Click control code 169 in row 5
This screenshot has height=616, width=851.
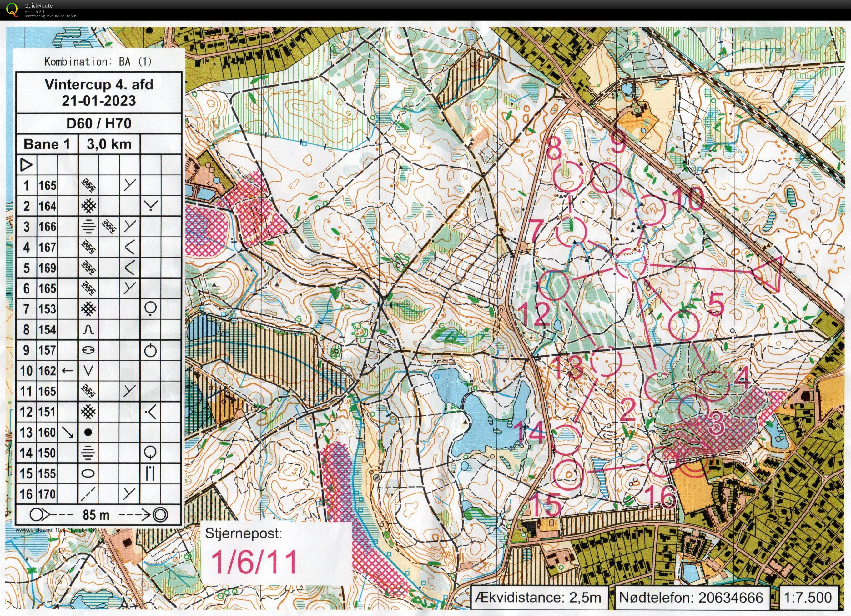[x=47, y=268]
